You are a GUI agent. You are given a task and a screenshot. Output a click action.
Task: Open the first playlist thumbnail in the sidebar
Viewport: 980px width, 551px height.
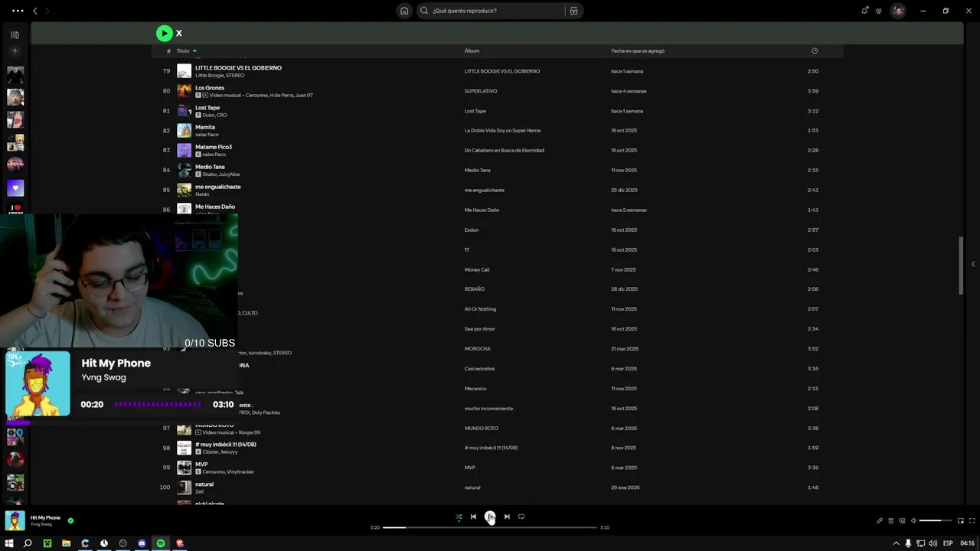point(15,75)
